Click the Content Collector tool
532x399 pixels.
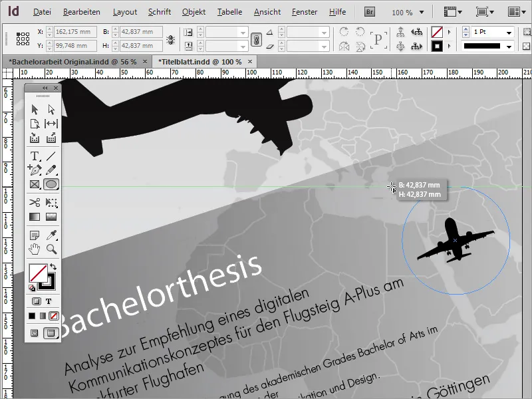click(x=35, y=138)
